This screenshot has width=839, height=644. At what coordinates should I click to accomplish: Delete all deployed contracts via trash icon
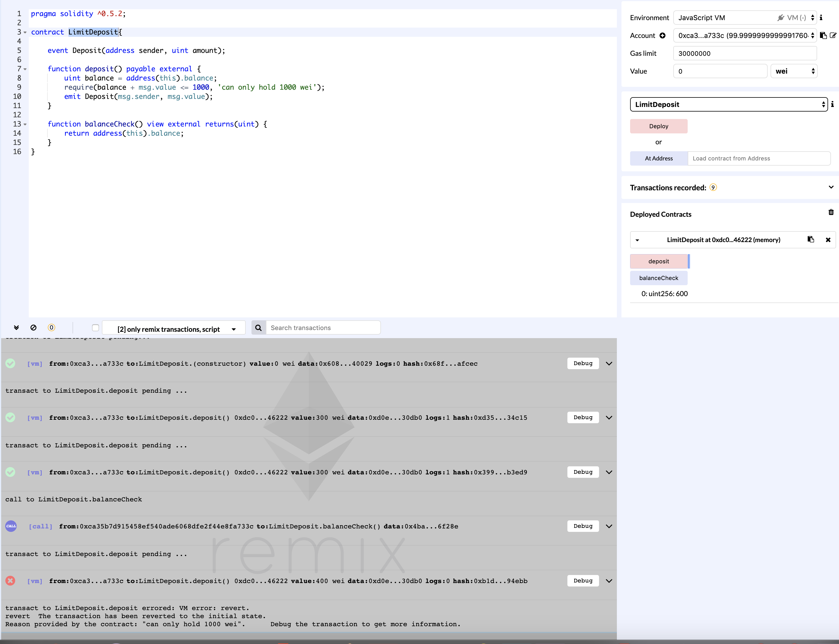point(831,212)
